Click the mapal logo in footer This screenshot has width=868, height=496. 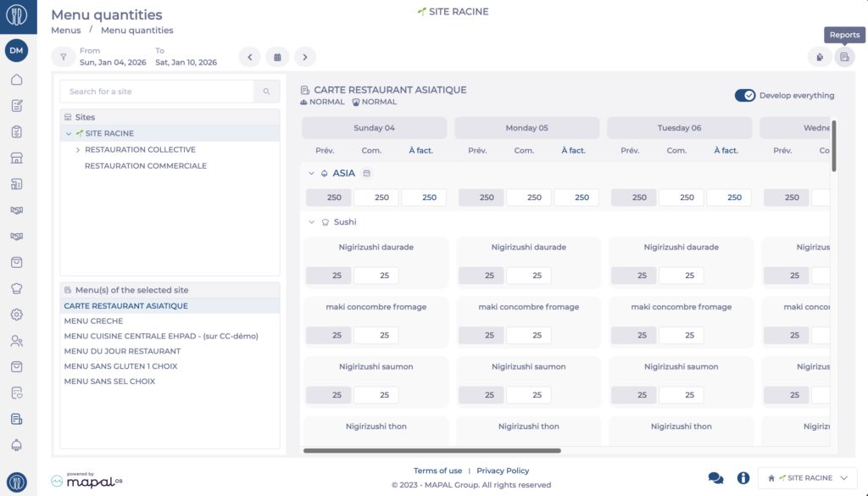(87, 481)
